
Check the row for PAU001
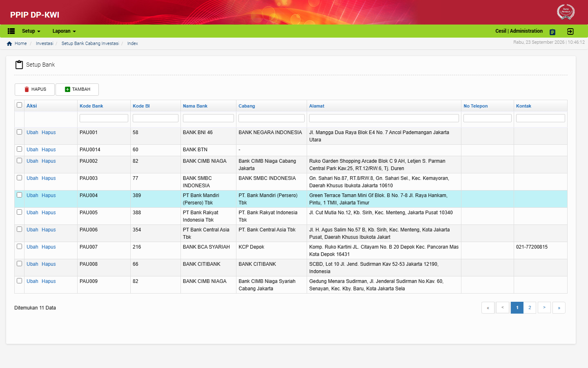(x=19, y=132)
